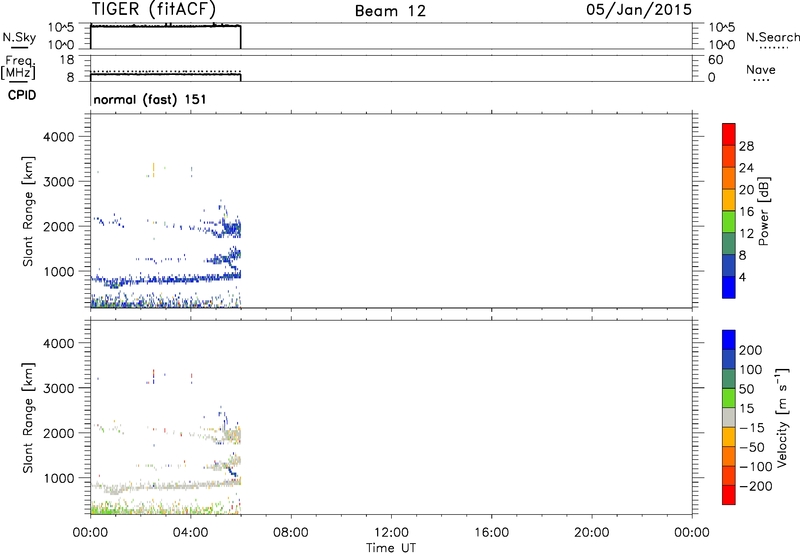The width and height of the screenshot is (800, 554).
Task: Select the 3000 label on power panel axis
Action: (x=59, y=182)
